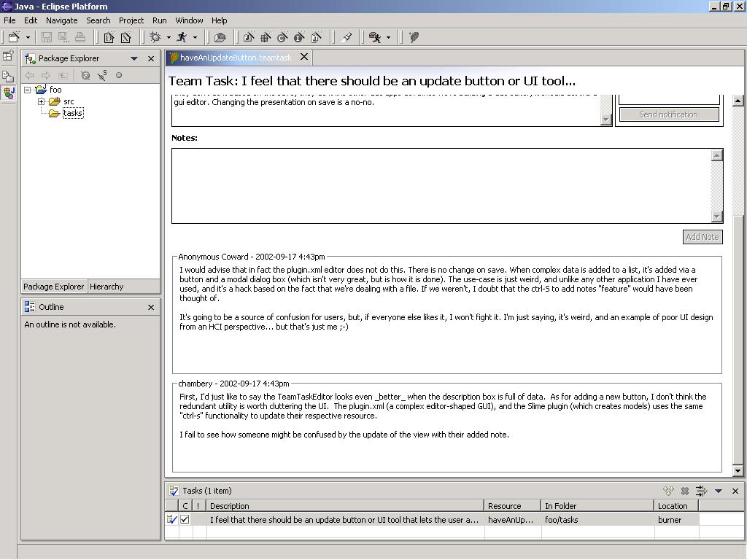The height and width of the screenshot is (560, 747).
Task: Toggle the circle filter in Package Explorer
Action: (x=119, y=75)
